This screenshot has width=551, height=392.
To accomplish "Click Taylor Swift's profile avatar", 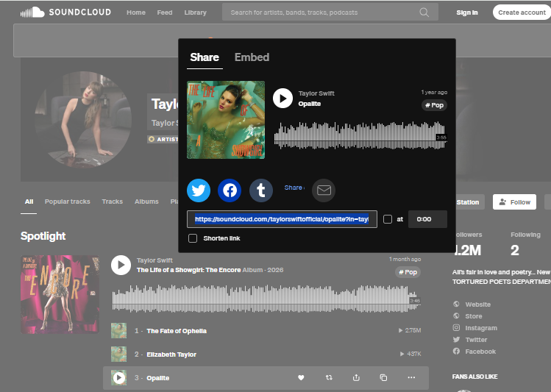I will coord(83,119).
